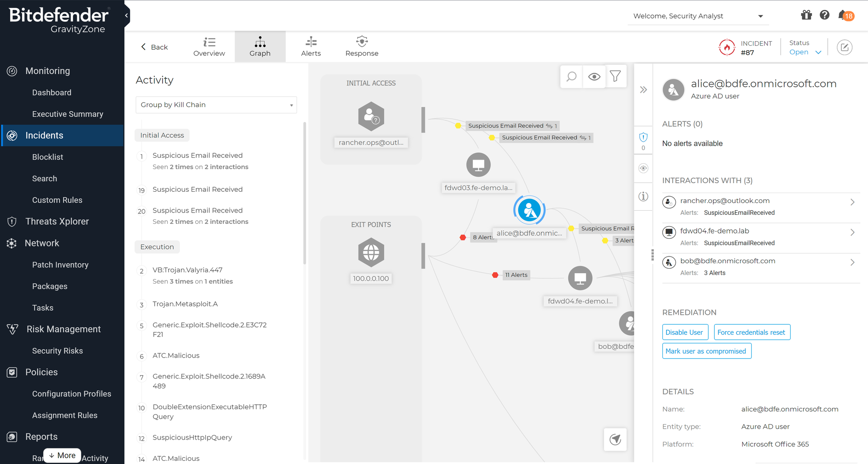Viewport: 868px width, 464px height.
Task: Click the Activity list scrollbar
Action: 304,193
